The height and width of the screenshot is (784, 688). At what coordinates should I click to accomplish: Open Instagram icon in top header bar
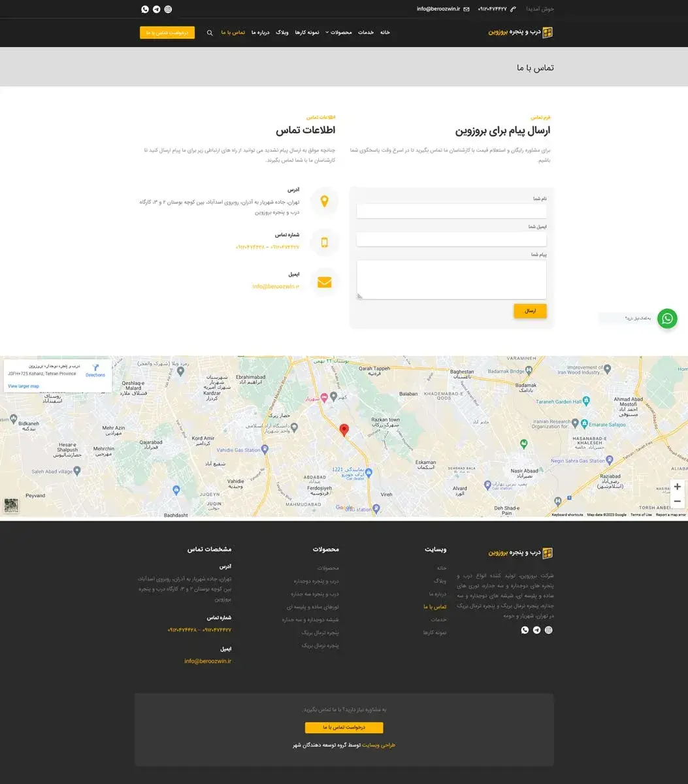pos(168,9)
